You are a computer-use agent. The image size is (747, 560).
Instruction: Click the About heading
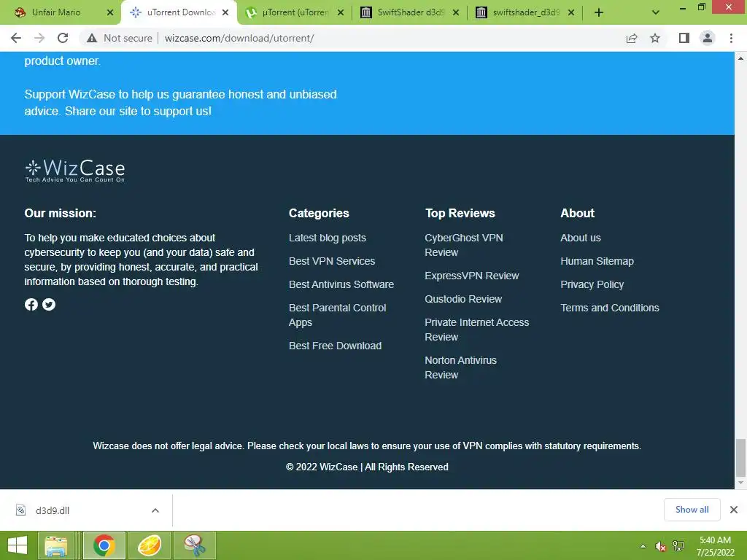577,213
